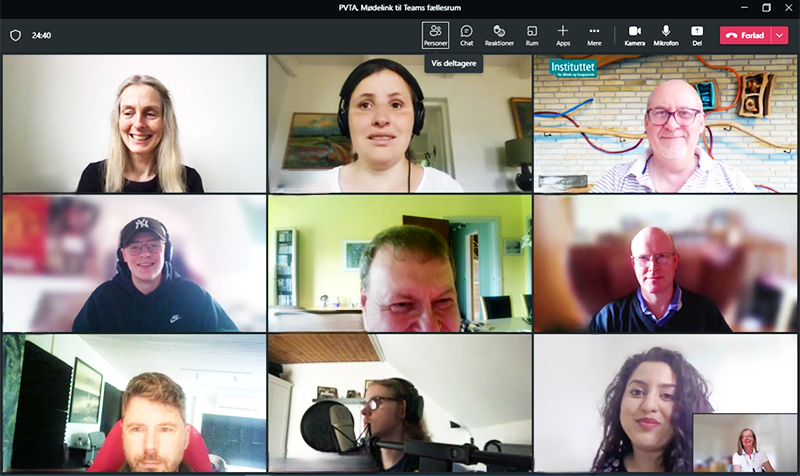Toggle the Kamera on or off

tap(635, 35)
